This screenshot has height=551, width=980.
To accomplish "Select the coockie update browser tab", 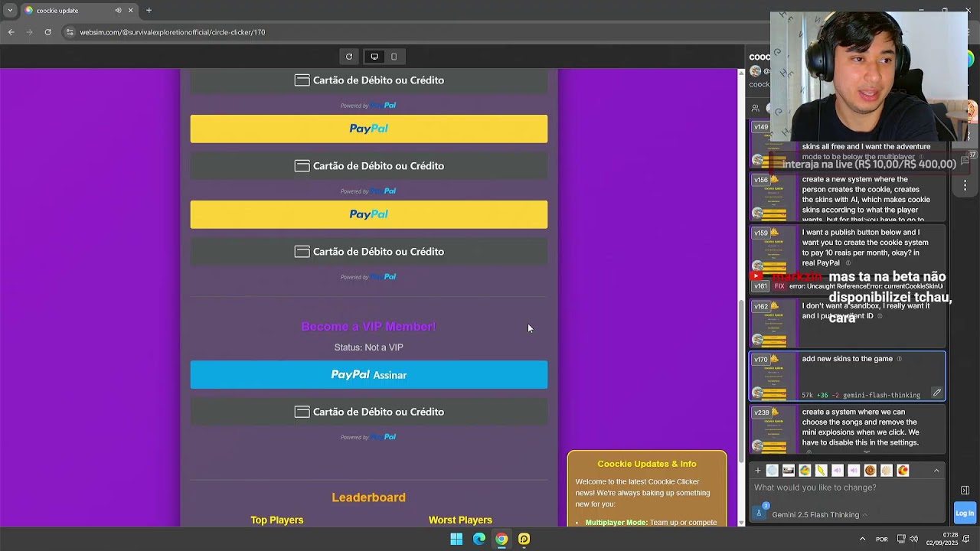I will click(78, 11).
